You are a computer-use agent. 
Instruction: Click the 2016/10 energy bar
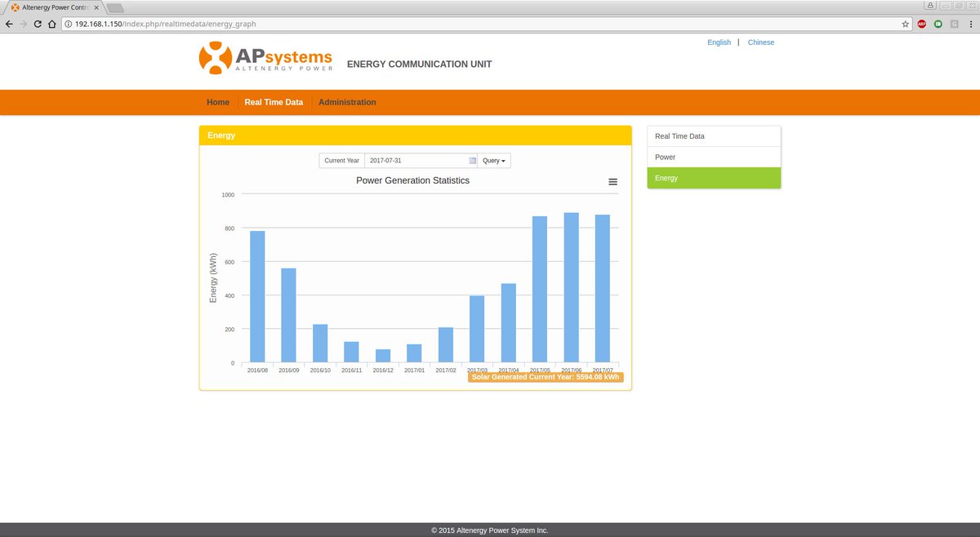(x=320, y=344)
